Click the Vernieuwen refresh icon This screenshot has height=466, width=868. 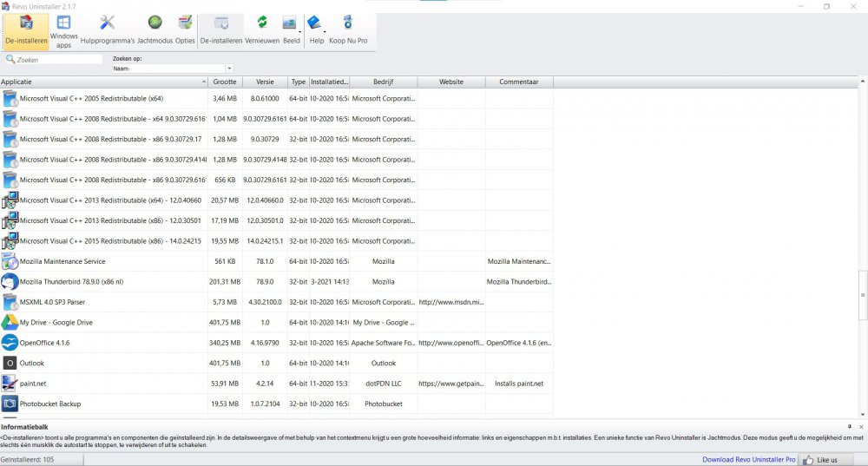pos(261,30)
